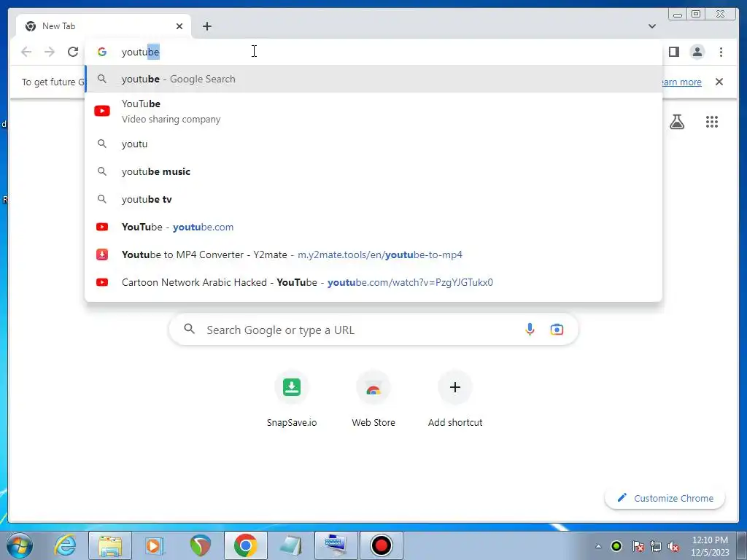Screen dimensions: 747x560
Task: Follow the Learn more link in the info bar
Action: 681,82
